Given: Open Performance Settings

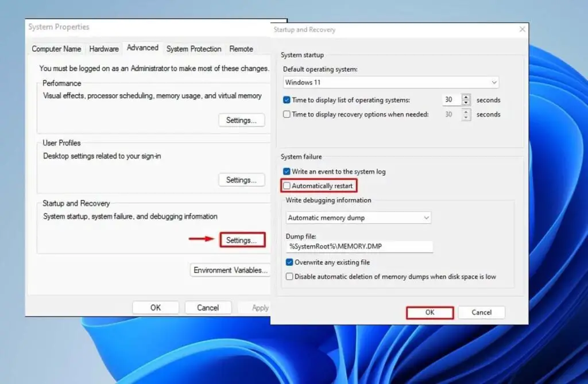Looking at the screenshot, I should (x=241, y=120).
